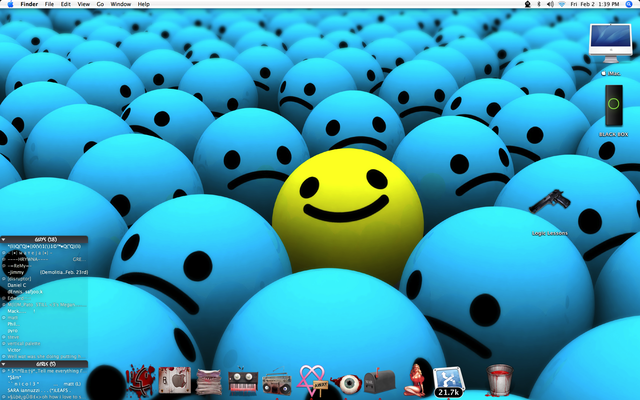Select the M|||M_Pato STILL <3's Megan buddy

(x=44, y=304)
